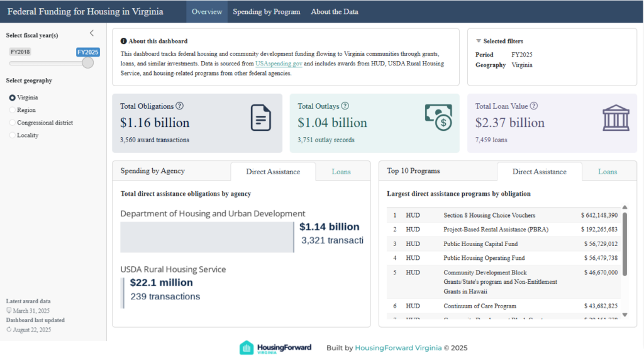Viewport: 644px width, 358px height.
Task: Click the cash money icon in Total Outlays card
Action: (438, 116)
